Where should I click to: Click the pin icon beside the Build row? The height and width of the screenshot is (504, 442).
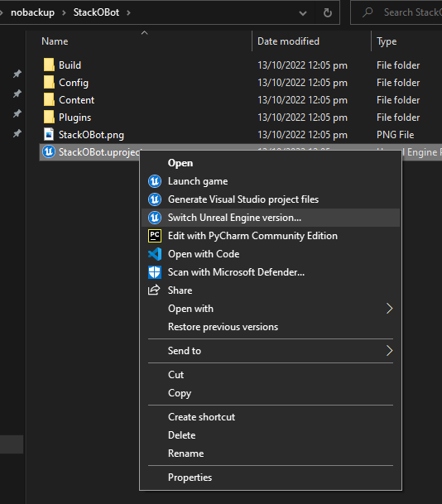(17, 74)
